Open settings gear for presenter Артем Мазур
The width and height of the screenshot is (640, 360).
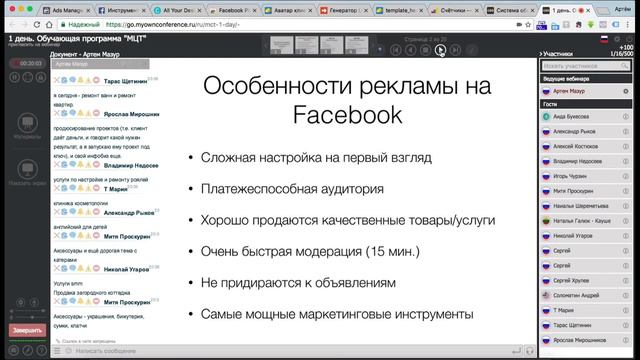[626, 91]
